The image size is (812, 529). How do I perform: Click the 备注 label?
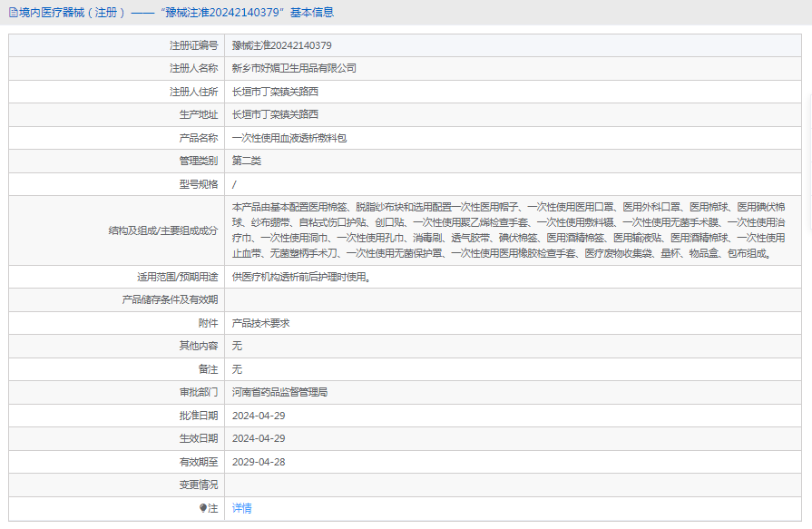208,369
